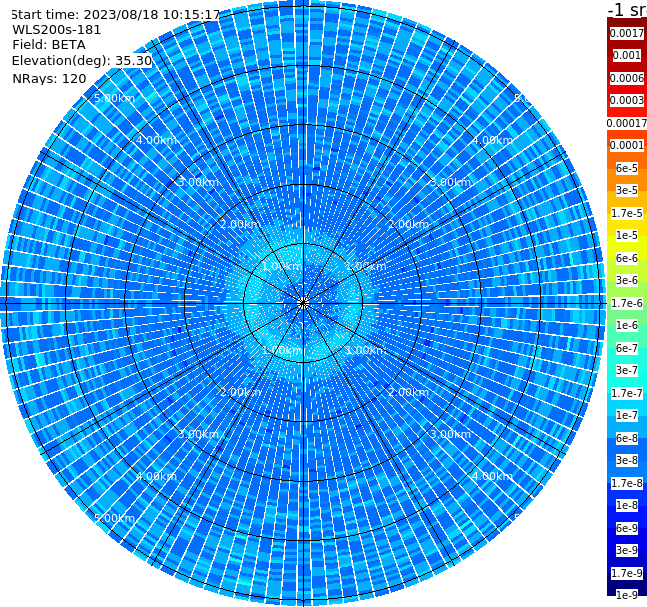
Task: Click the 6e-6 colorbar label
Action: (627, 258)
